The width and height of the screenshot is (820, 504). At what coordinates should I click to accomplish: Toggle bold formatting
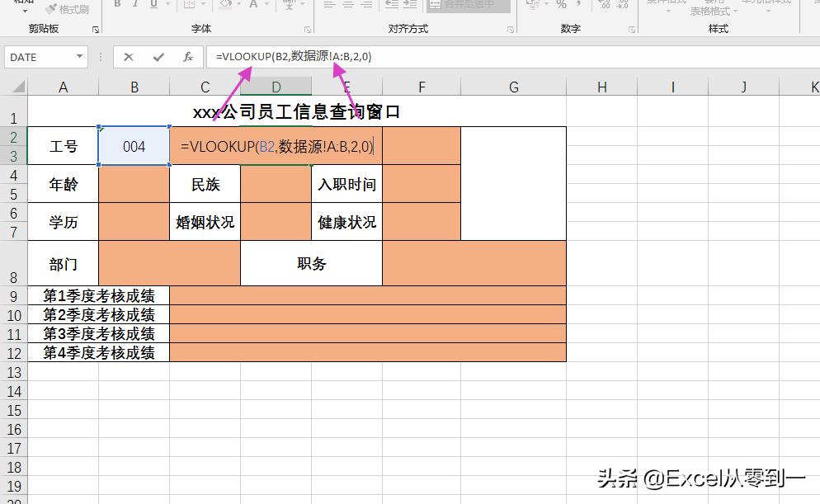[x=116, y=5]
